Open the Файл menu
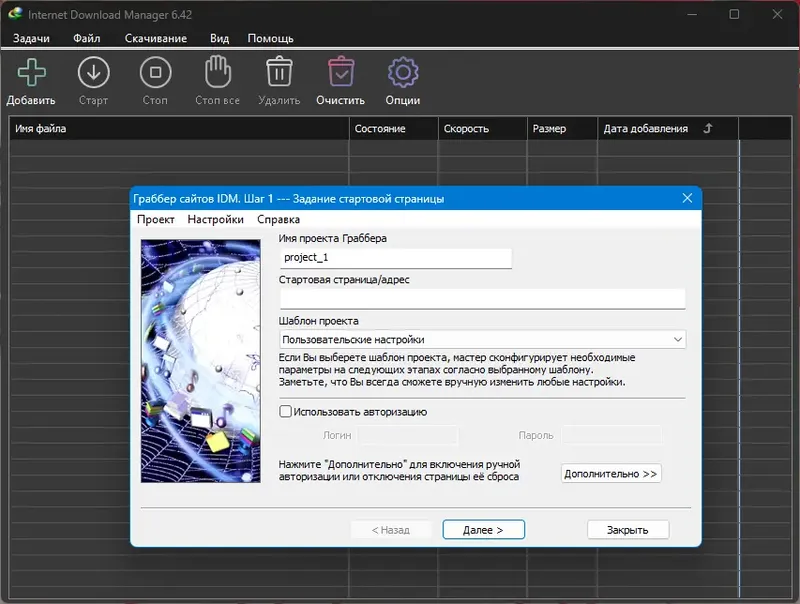800x604 pixels. point(86,38)
